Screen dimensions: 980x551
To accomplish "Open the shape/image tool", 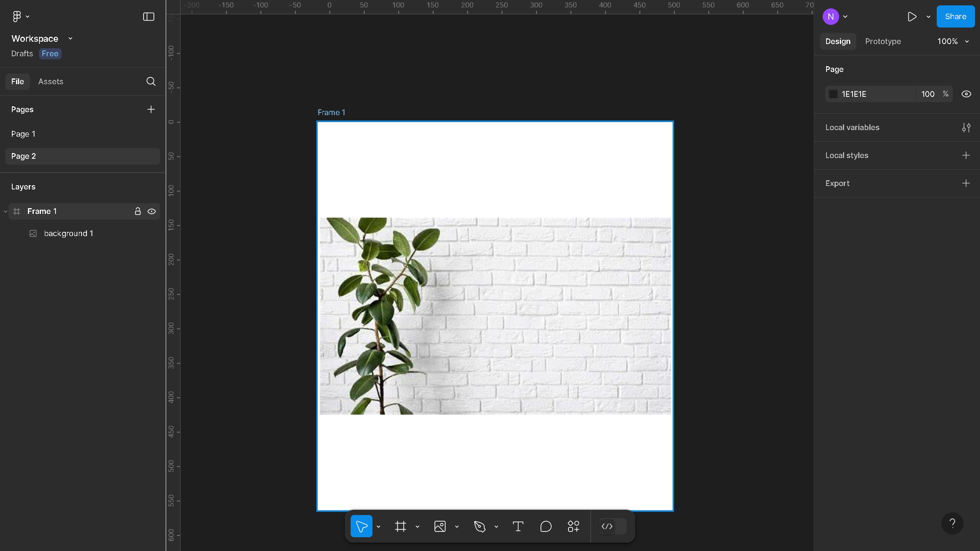I will click(440, 526).
